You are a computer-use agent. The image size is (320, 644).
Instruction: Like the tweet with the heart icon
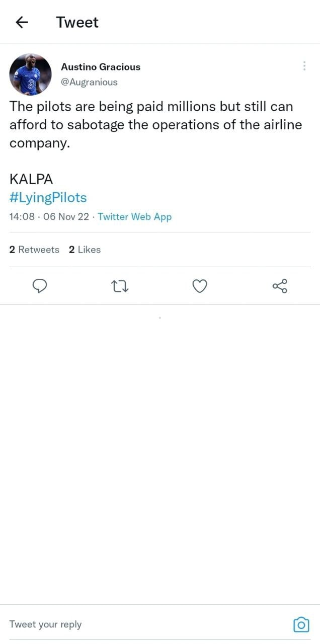click(200, 286)
